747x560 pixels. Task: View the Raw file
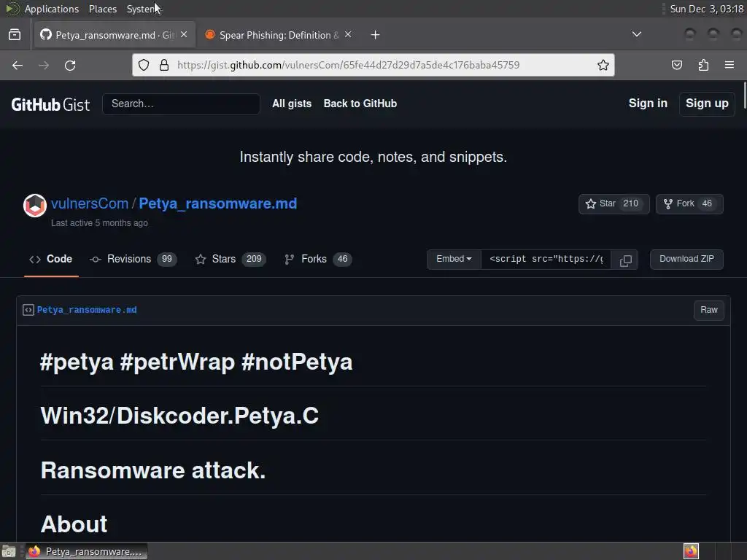[709, 310]
